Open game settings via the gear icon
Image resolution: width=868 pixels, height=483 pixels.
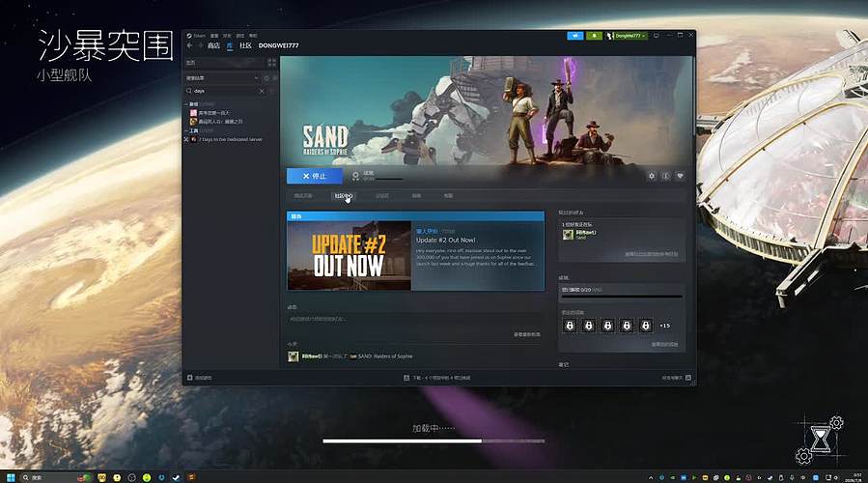(652, 176)
